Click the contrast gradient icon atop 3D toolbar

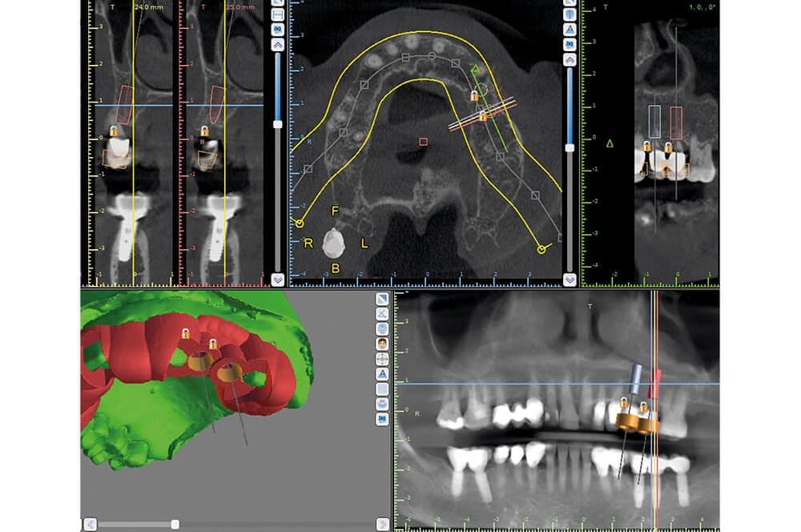coord(382,299)
